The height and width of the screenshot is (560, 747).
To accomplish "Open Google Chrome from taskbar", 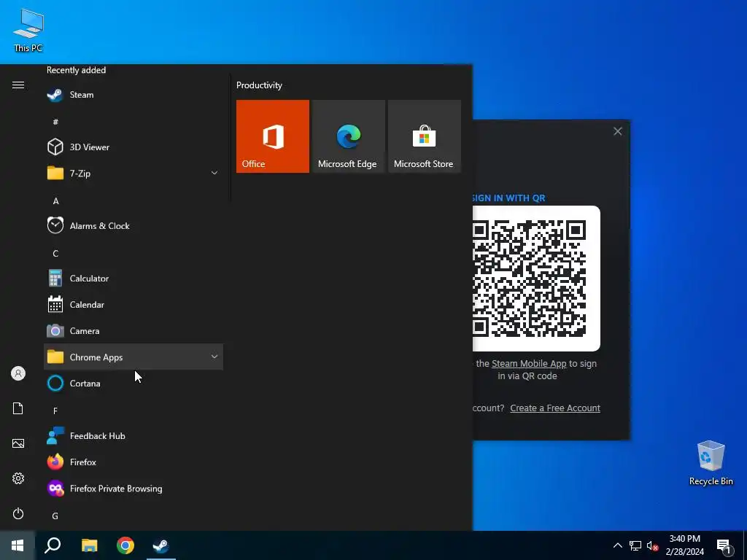I will [125, 545].
